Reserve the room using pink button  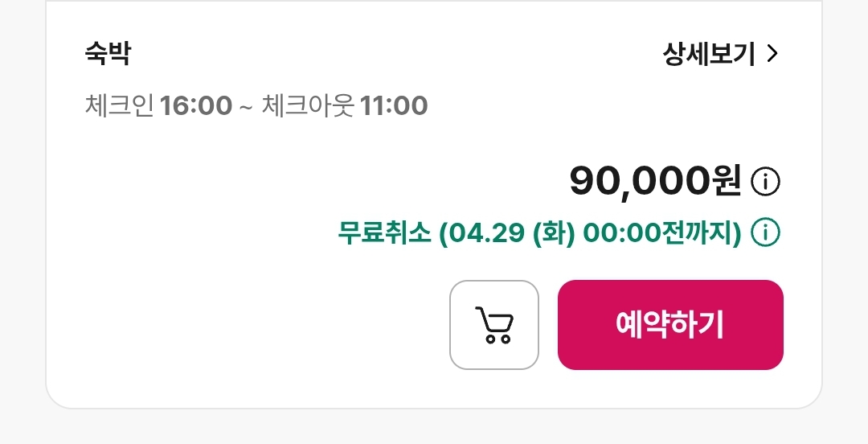670,325
